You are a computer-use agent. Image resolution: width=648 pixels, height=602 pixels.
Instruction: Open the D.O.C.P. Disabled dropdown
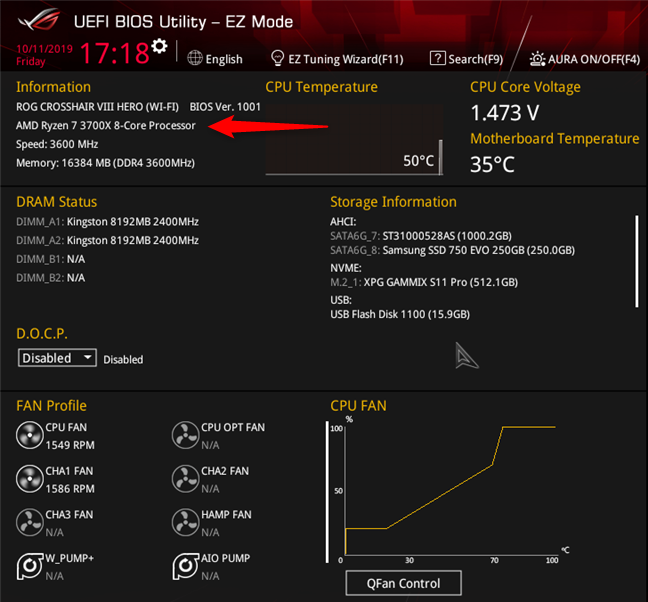pos(57,358)
